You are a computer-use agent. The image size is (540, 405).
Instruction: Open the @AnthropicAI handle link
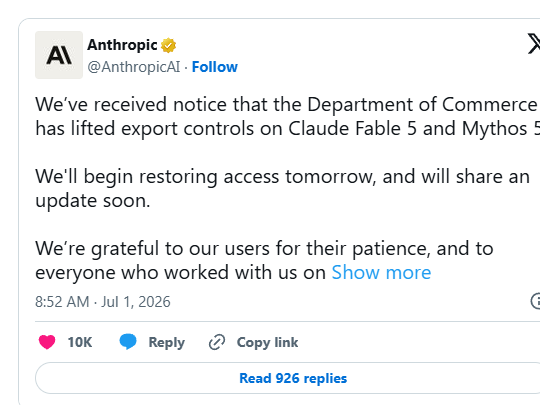click(x=134, y=67)
